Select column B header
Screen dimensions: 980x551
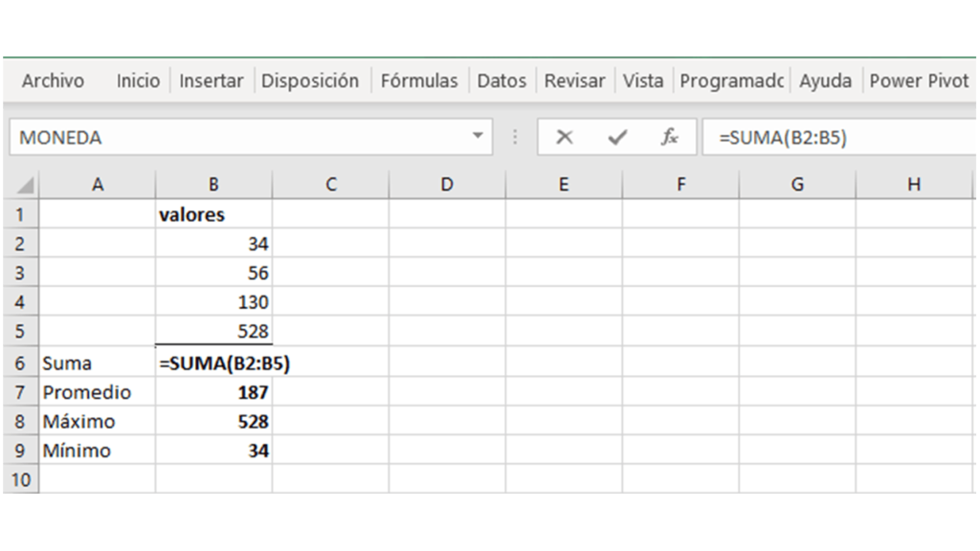click(x=213, y=185)
